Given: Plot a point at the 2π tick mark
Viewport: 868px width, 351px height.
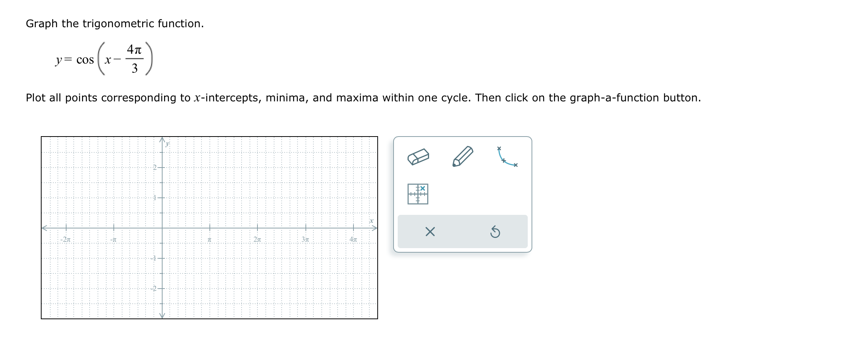Looking at the screenshot, I should coord(257,229).
